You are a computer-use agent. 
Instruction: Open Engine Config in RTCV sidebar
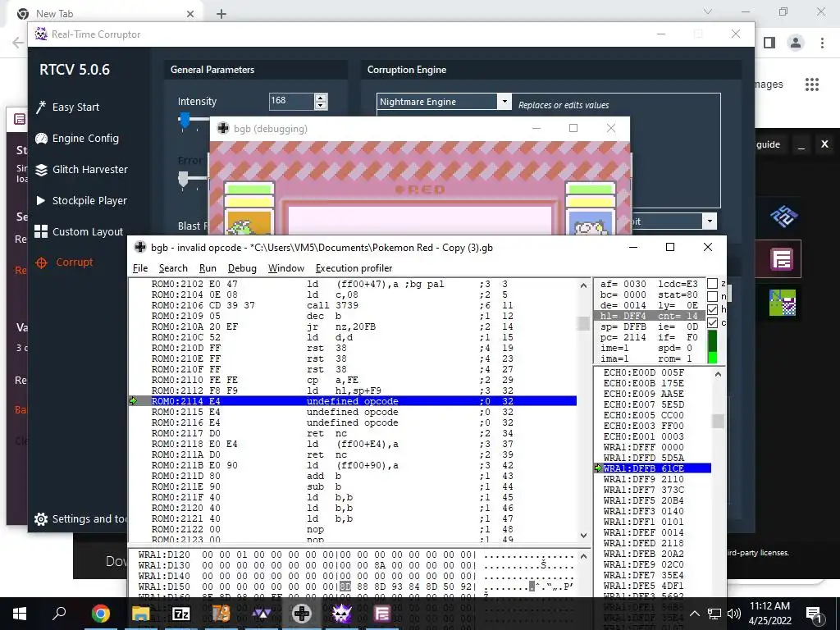(76, 138)
